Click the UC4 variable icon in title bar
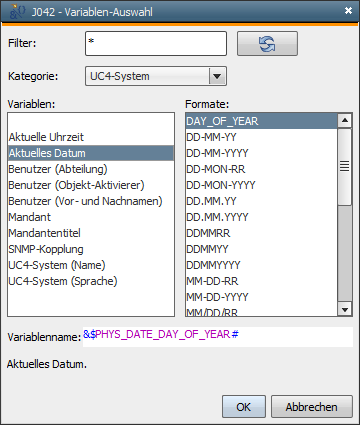This screenshot has width=360, height=425. point(17,12)
